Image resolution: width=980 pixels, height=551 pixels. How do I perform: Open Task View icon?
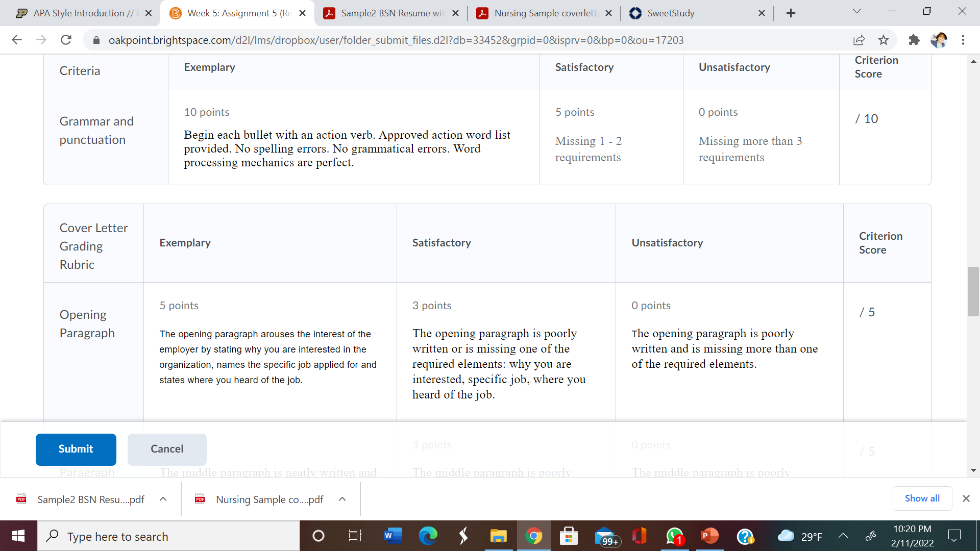[355, 536]
